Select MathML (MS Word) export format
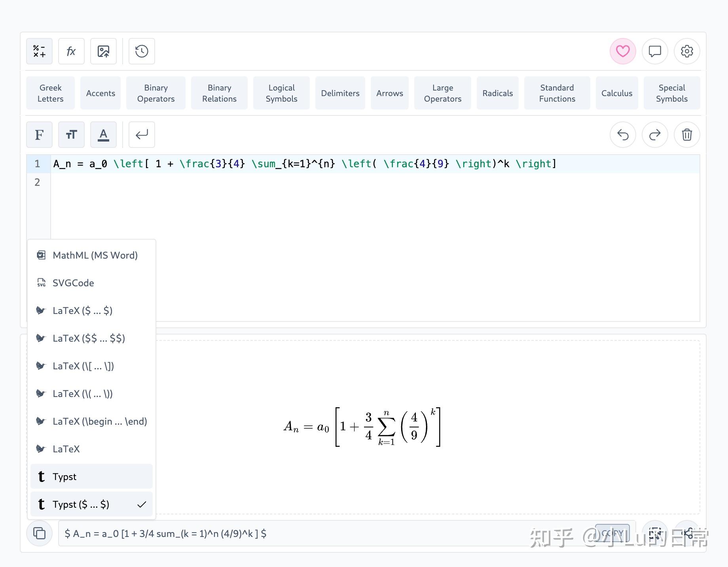This screenshot has width=728, height=567. point(91,255)
